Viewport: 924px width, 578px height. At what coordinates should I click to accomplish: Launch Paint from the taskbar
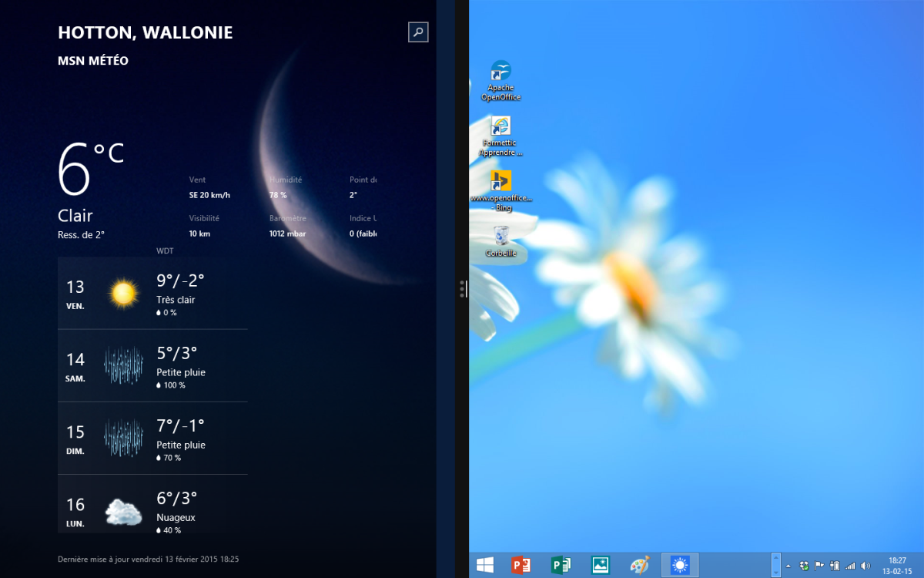pos(639,565)
